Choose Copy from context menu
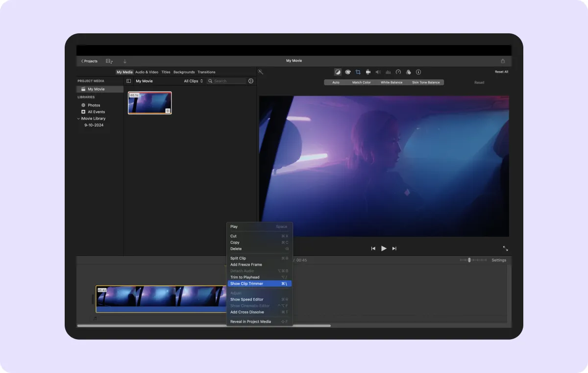The image size is (588, 373). (x=260, y=243)
